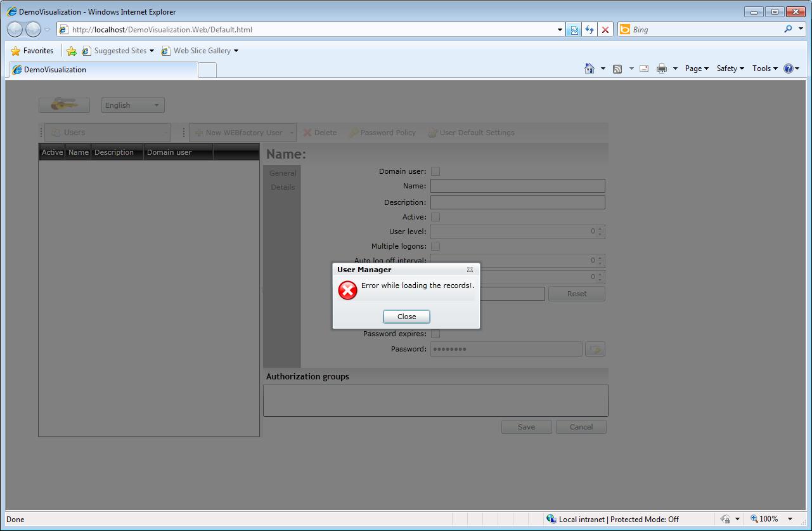
Task: Open the Page menu
Action: (x=696, y=69)
